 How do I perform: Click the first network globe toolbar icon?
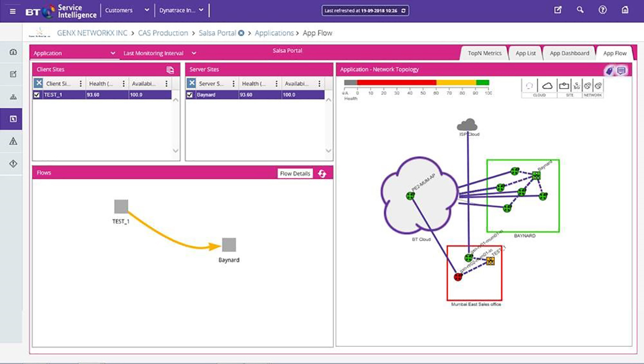pyautogui.click(x=588, y=85)
